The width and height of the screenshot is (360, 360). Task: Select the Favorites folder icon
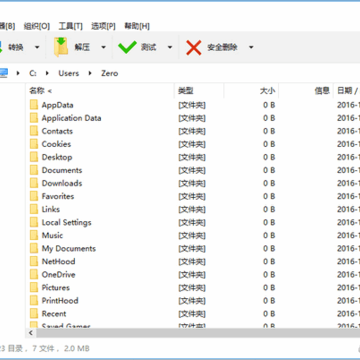[34, 196]
